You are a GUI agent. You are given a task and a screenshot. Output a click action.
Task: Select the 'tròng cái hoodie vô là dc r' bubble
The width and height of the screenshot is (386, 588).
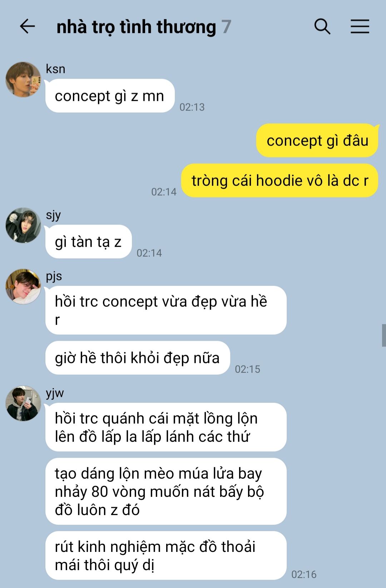(279, 181)
